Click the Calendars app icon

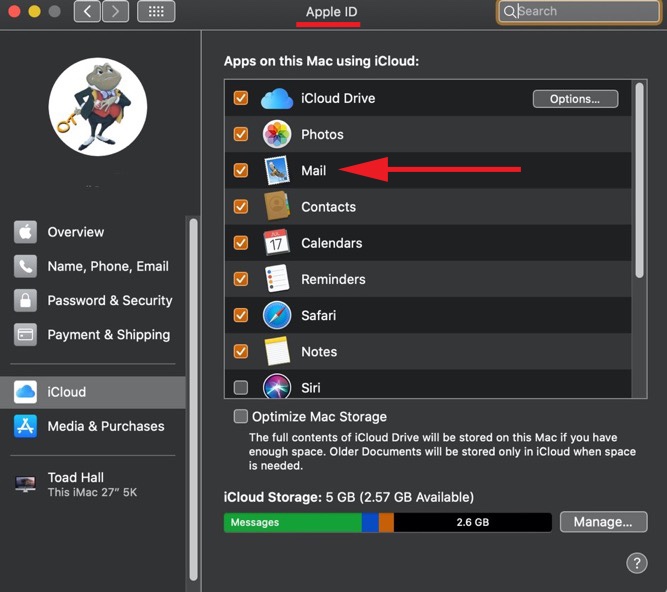point(276,242)
